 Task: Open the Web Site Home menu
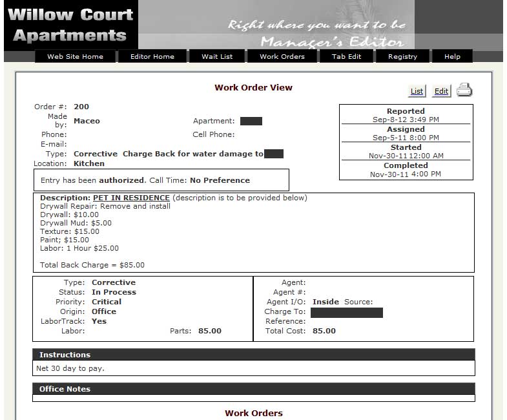[x=75, y=57]
